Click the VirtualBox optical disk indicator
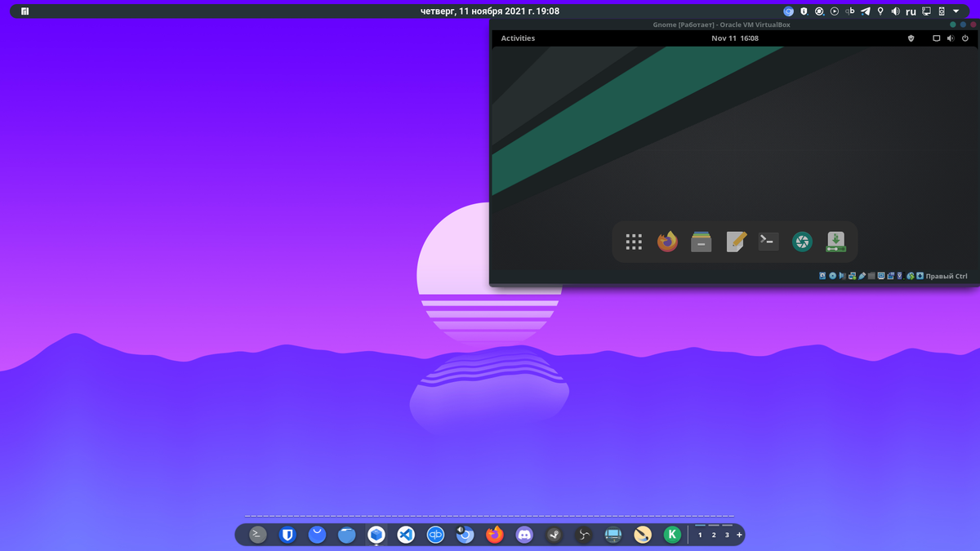The height and width of the screenshot is (551, 980). [832, 276]
